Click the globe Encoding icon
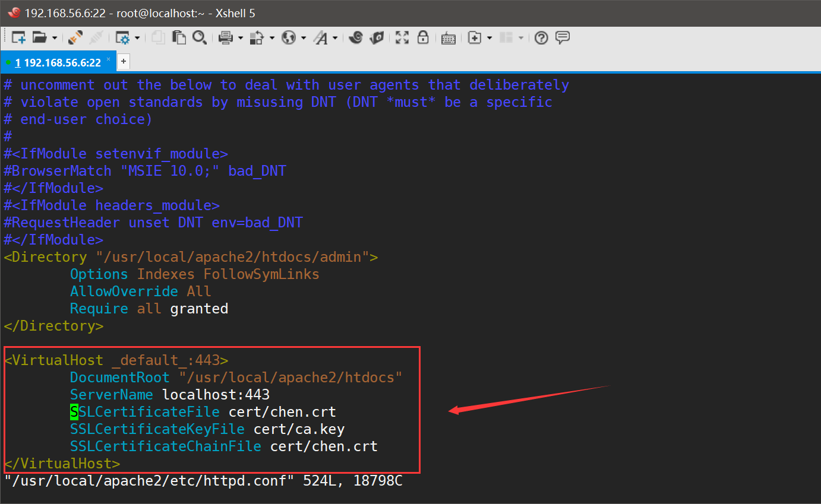 289,38
